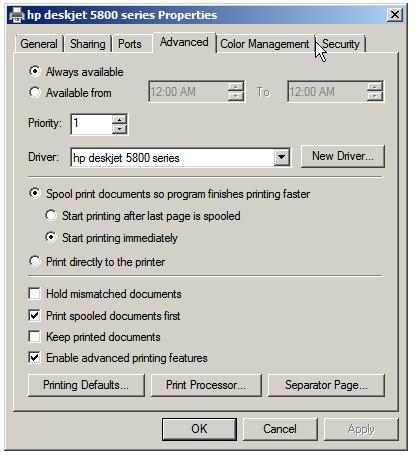Choose the Available from radio button
The image size is (415, 459).
(x=70, y=93)
